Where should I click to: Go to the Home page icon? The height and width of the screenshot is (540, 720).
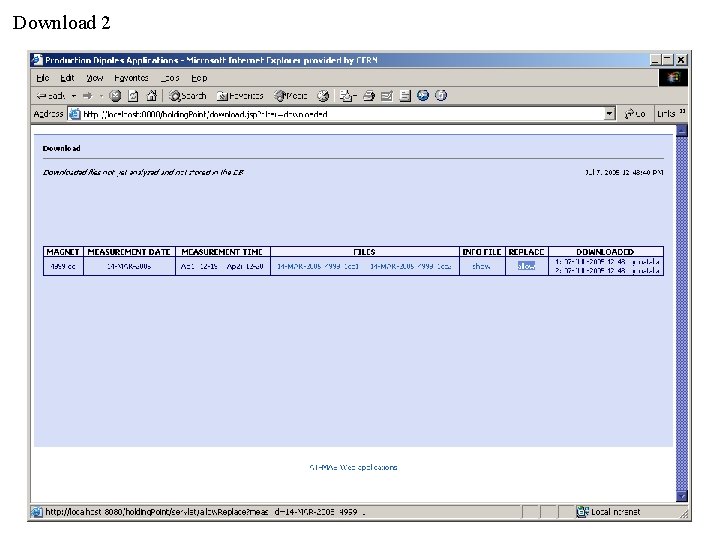[151, 96]
